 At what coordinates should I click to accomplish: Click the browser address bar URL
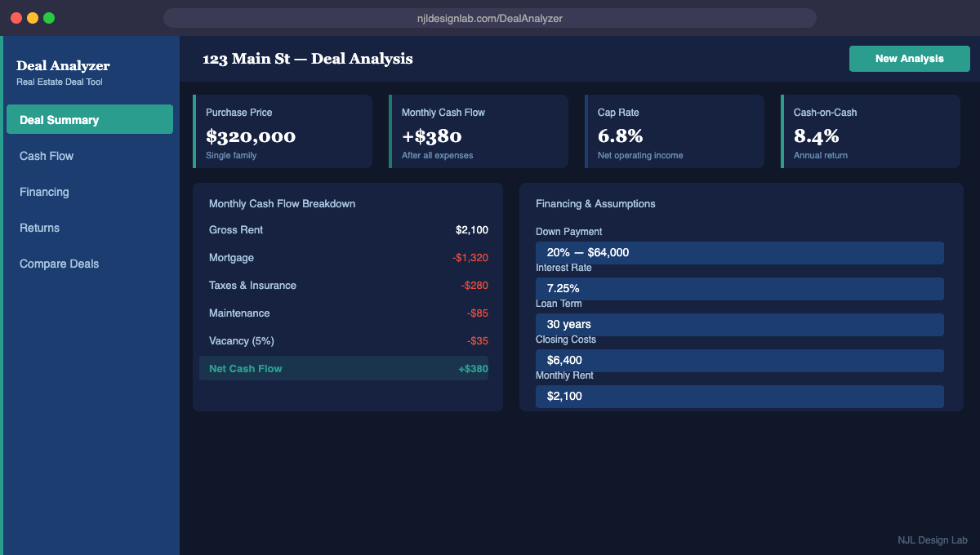[x=490, y=18]
